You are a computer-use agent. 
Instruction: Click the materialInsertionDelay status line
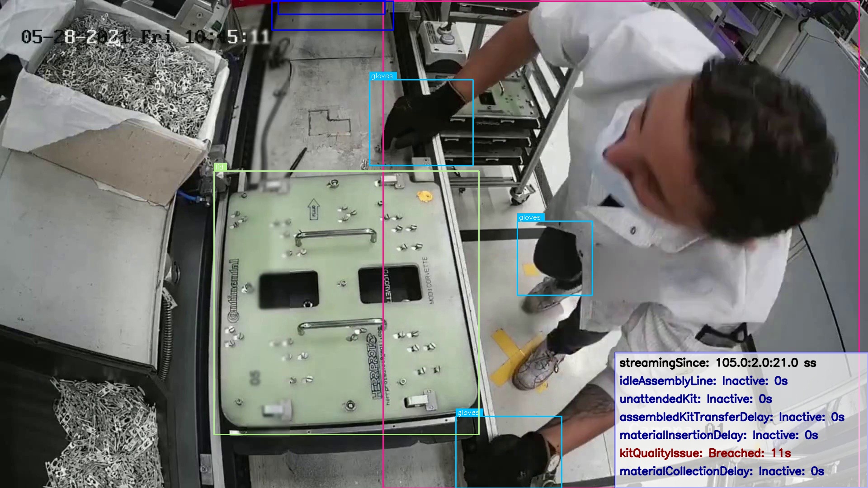pos(718,435)
